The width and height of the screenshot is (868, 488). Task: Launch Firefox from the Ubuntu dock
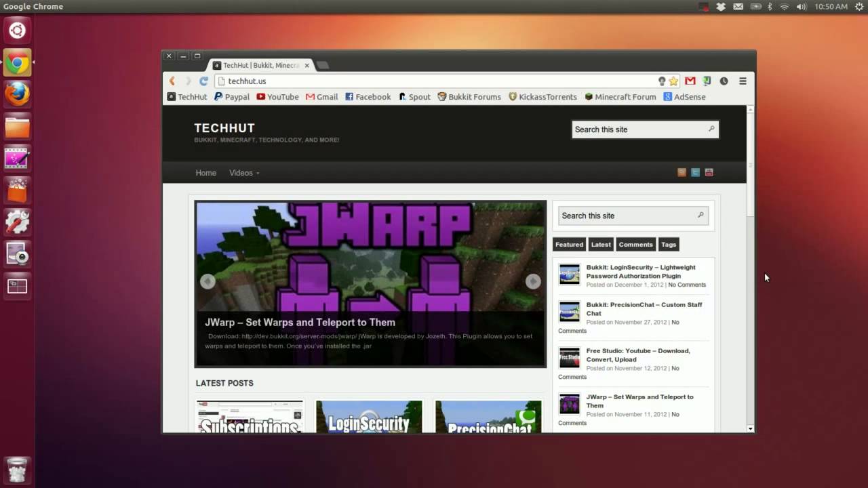click(x=18, y=94)
